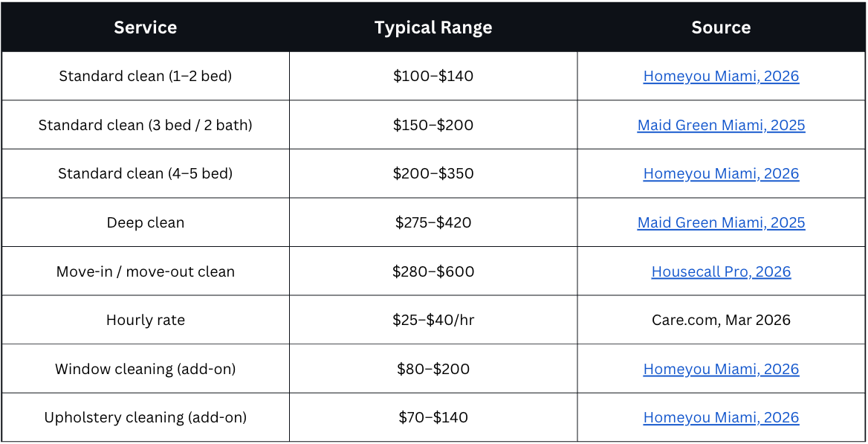Viewport: 868px width, 444px height.
Task: Click the Hourly rate service cell
Action: coord(146,320)
